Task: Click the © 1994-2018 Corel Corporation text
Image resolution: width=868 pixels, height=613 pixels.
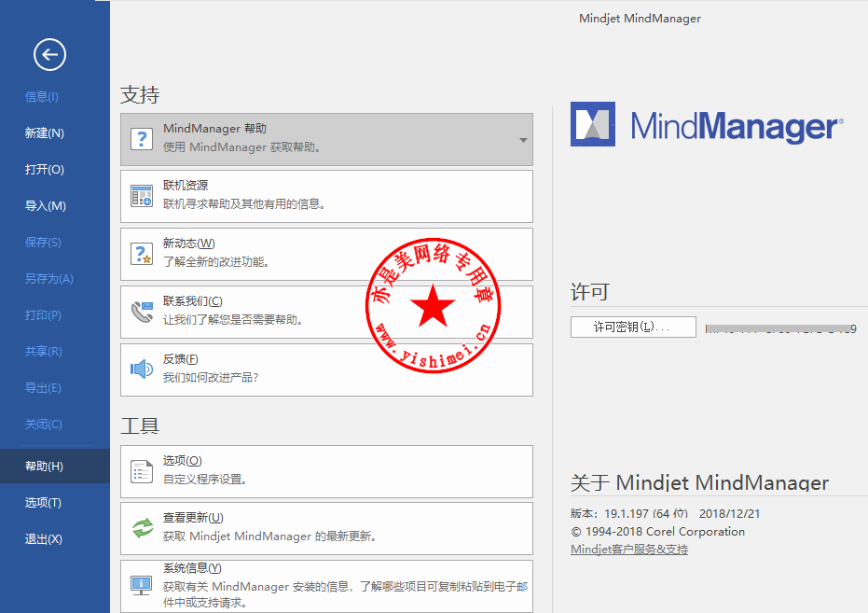Action: (657, 532)
